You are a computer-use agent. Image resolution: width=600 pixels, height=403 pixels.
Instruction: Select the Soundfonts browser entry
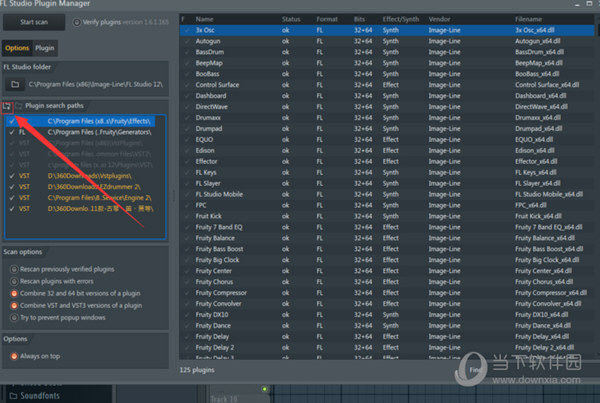pyautogui.click(x=40, y=395)
